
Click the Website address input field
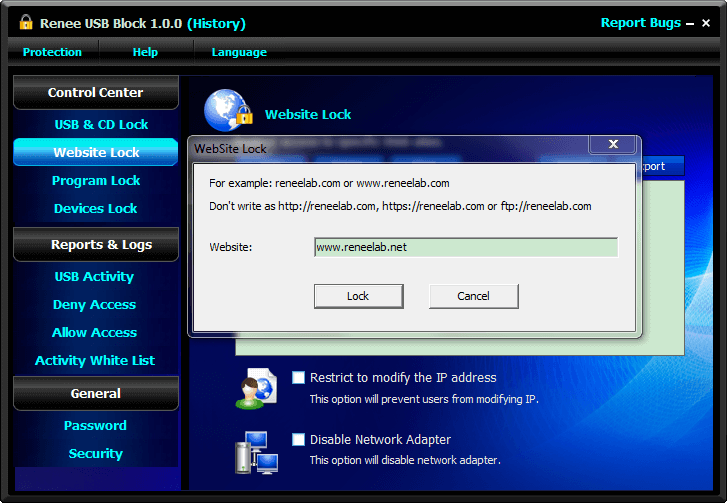pos(465,247)
